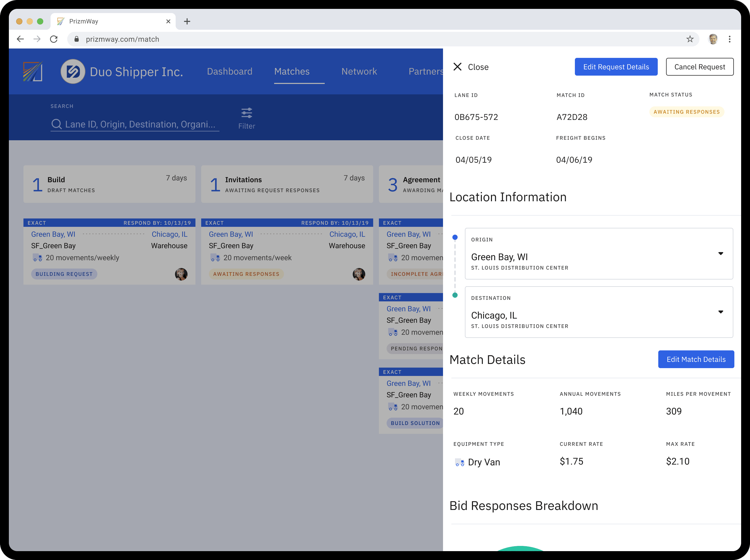Click PENDING RESPONSE status badge
Viewport: 750px width, 560px height.
(x=415, y=349)
